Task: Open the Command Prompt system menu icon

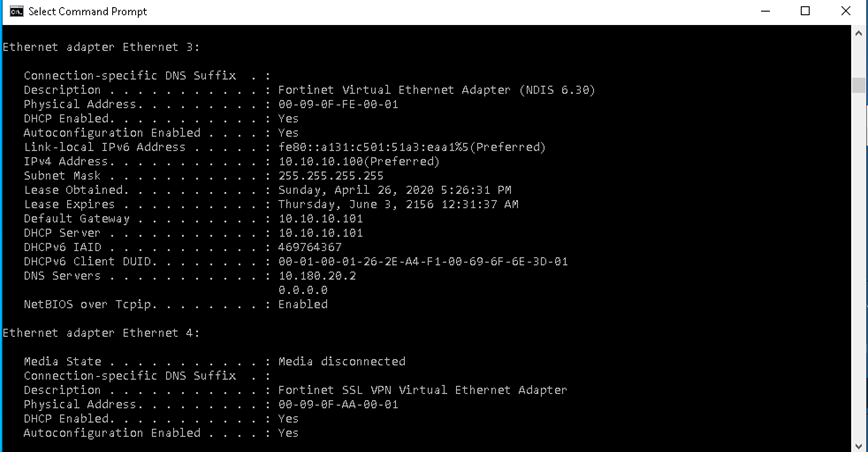Action: [x=16, y=12]
